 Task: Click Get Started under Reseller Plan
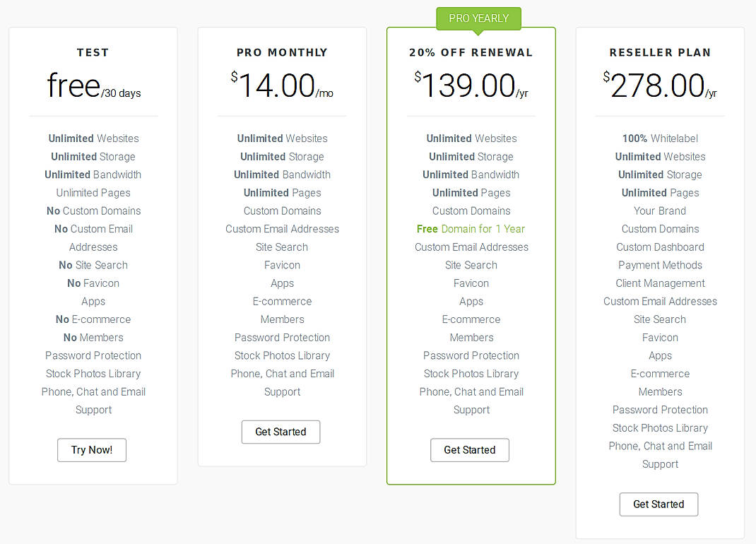pos(658,504)
